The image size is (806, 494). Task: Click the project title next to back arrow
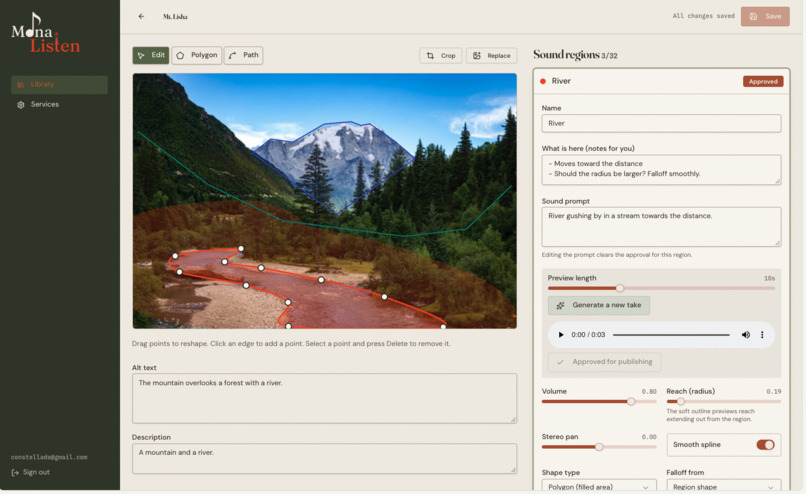[175, 16]
